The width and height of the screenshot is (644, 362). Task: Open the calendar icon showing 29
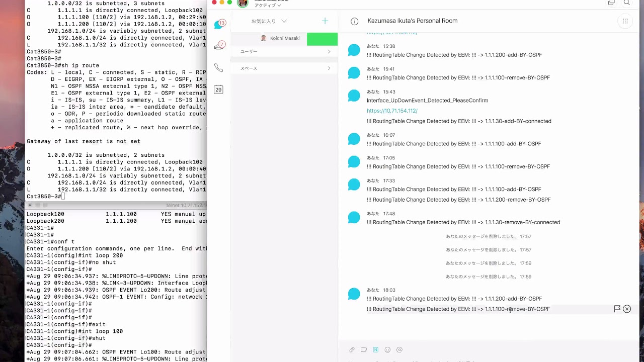pyautogui.click(x=218, y=89)
